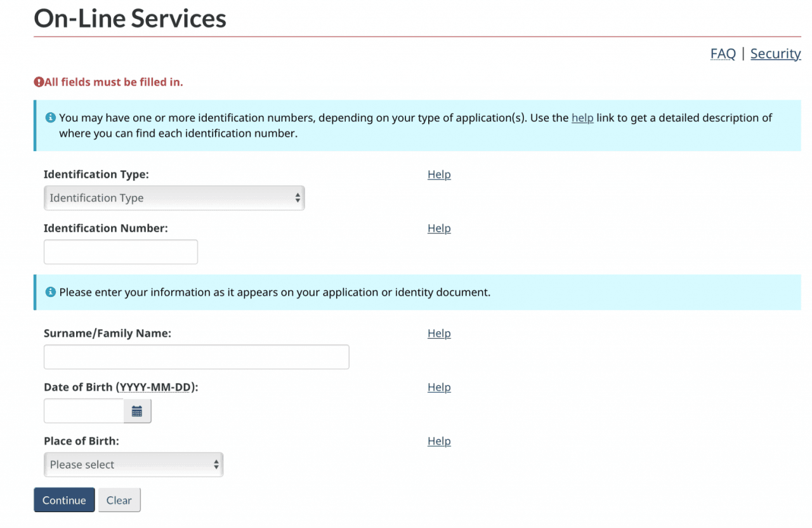Open the FAQ link
The image size is (812, 528).
[723, 54]
